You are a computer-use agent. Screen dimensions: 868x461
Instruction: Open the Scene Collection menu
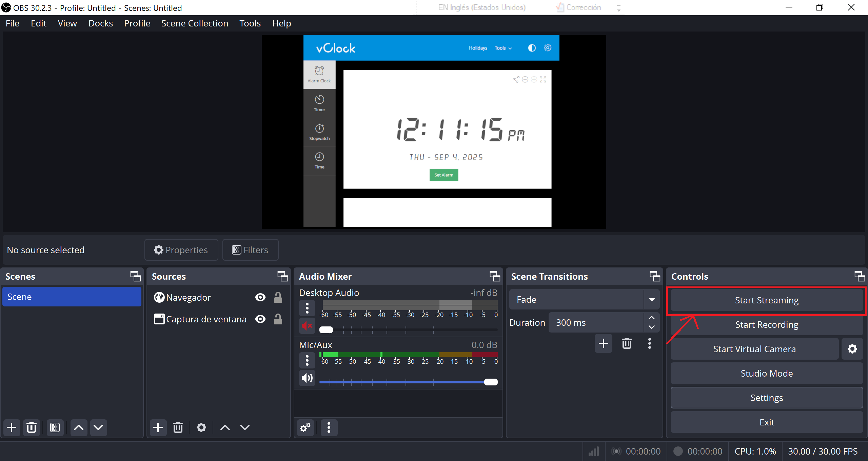coord(195,23)
